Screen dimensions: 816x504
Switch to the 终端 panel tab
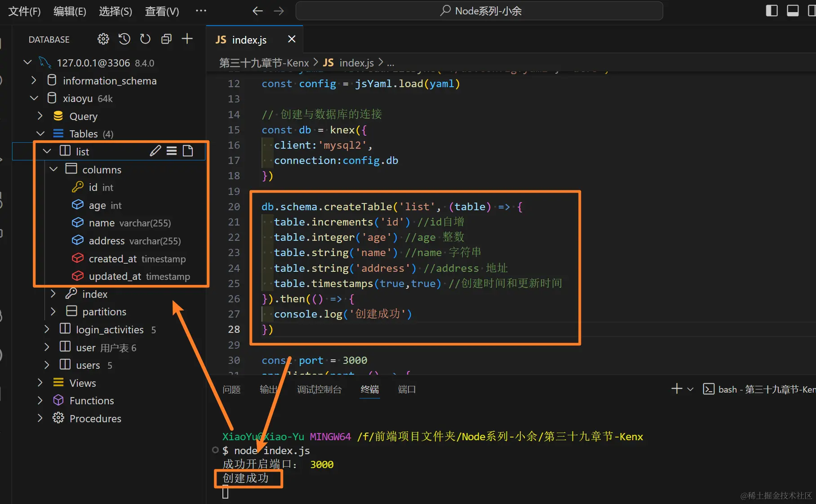pyautogui.click(x=370, y=389)
